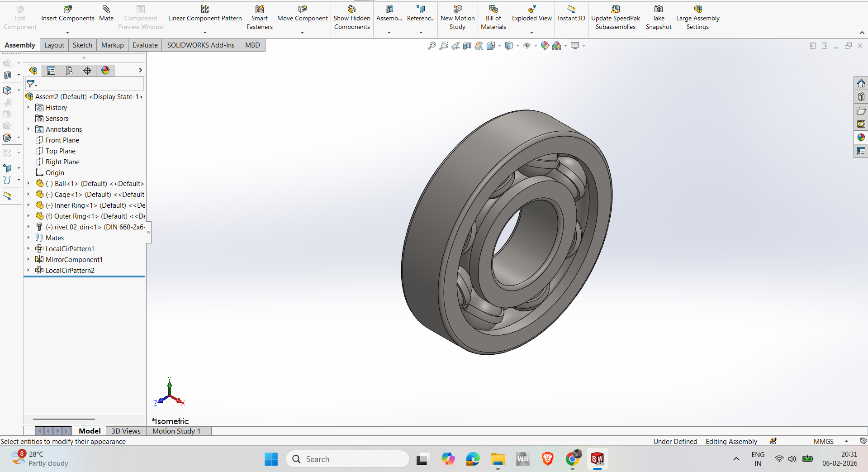Screen dimensions: 868x472
Task: Switch to the Evaluate ribbon tab
Action: point(145,45)
